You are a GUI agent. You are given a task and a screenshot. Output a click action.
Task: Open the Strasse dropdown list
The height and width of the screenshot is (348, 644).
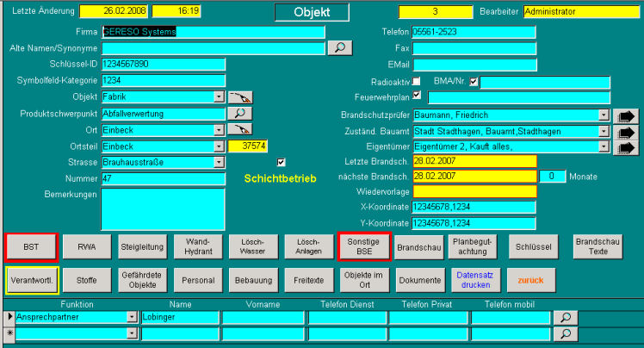point(219,162)
